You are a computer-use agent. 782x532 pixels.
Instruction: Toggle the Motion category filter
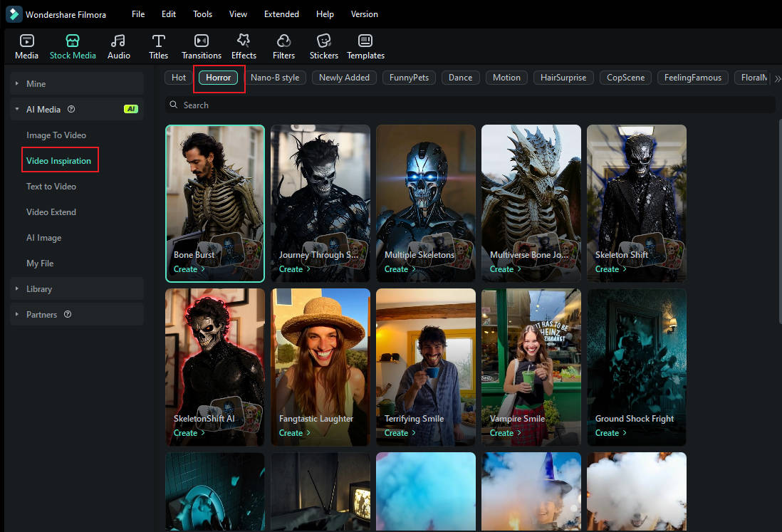point(506,78)
